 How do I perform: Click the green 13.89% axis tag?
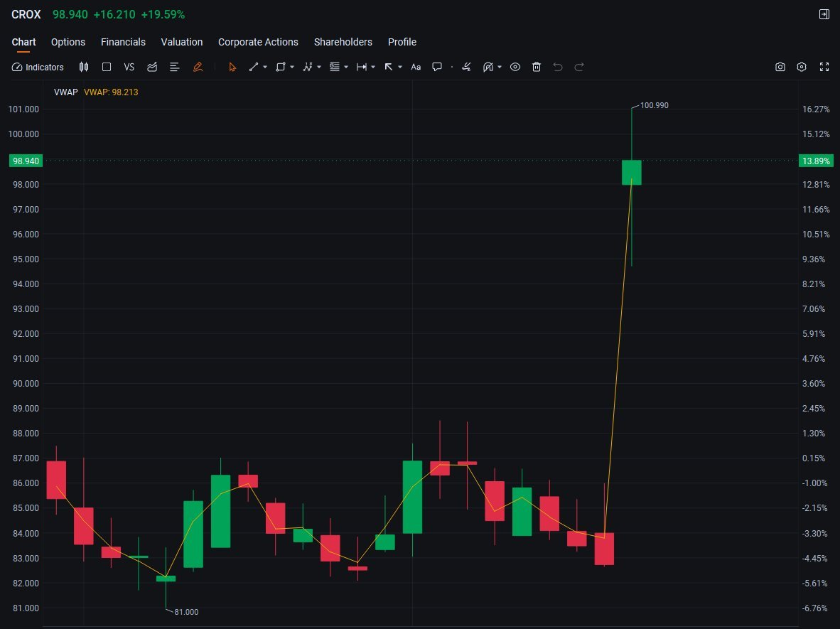click(x=816, y=161)
